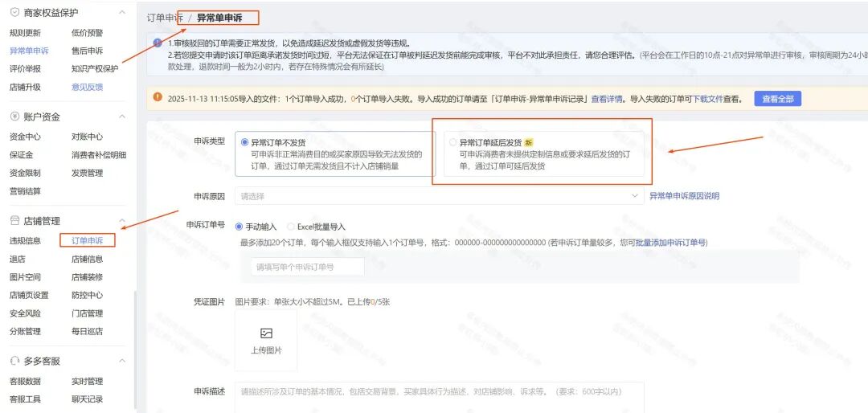The image size is (868, 413).
Task: Collapse the 账户资金 menu section
Action: [x=121, y=117]
